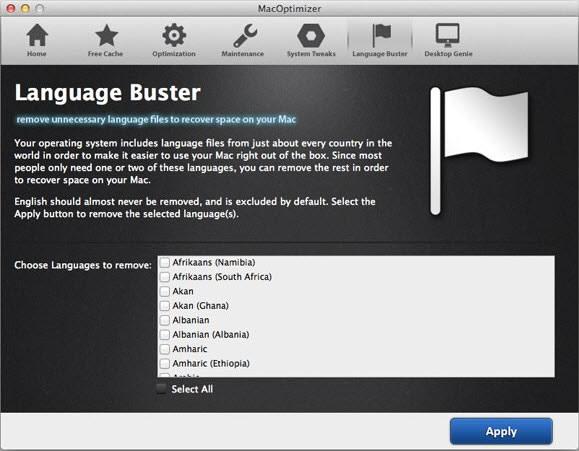
Task: Mark the Amharic (Ethiopia) checkbox
Action: 165,363
